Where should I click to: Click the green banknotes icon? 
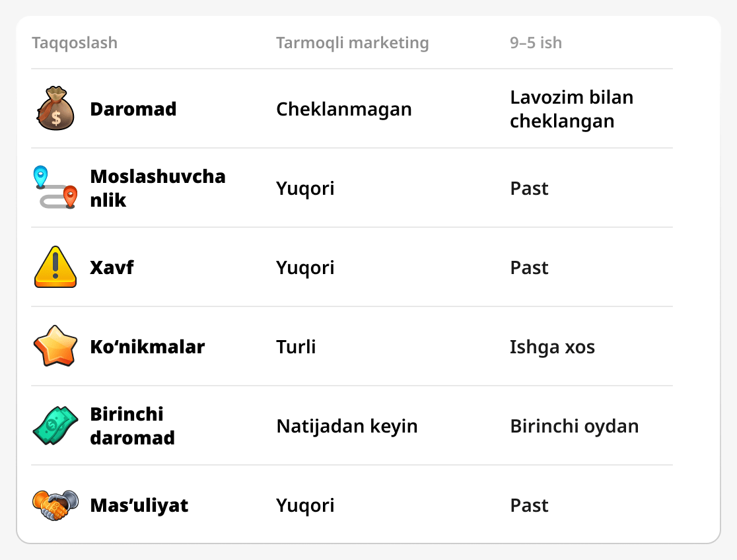click(x=55, y=426)
